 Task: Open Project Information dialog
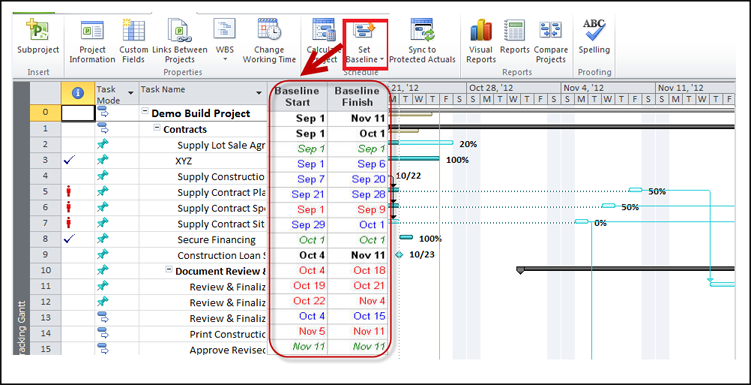point(92,42)
